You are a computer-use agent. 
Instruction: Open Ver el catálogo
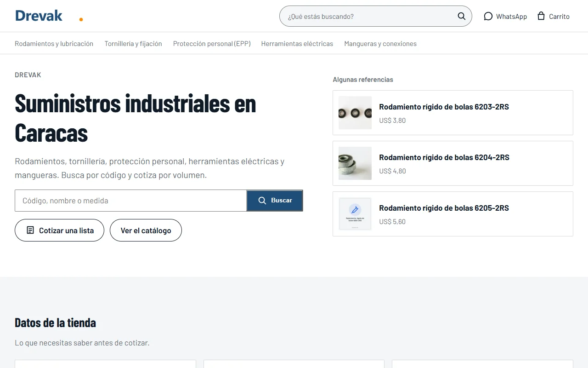[146, 230]
